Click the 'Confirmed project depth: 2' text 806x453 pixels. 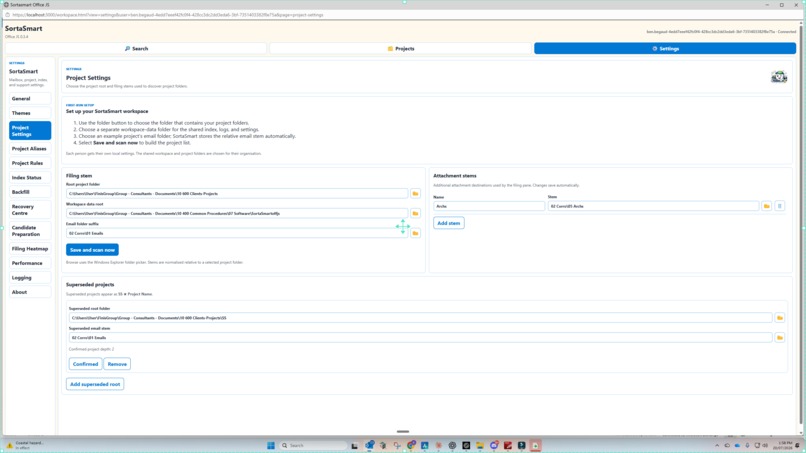[91, 349]
